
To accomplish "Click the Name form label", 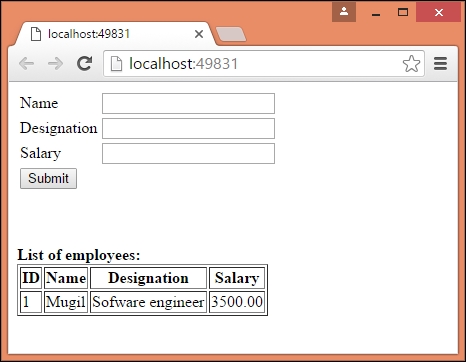I will pyautogui.click(x=39, y=103).
